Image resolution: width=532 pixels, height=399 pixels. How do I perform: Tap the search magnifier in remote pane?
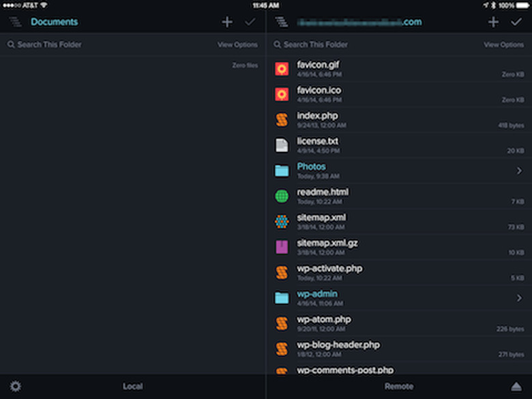pyautogui.click(x=277, y=44)
